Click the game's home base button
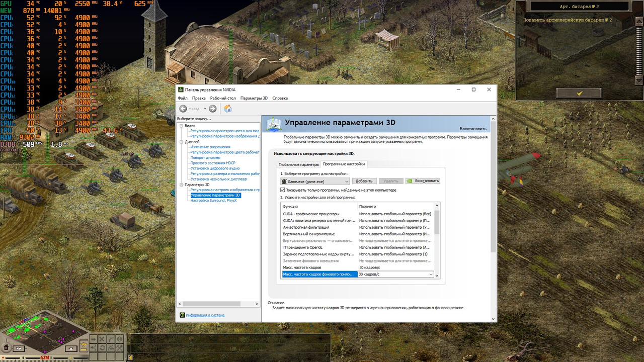This screenshot has height=362, width=644. (6, 347)
